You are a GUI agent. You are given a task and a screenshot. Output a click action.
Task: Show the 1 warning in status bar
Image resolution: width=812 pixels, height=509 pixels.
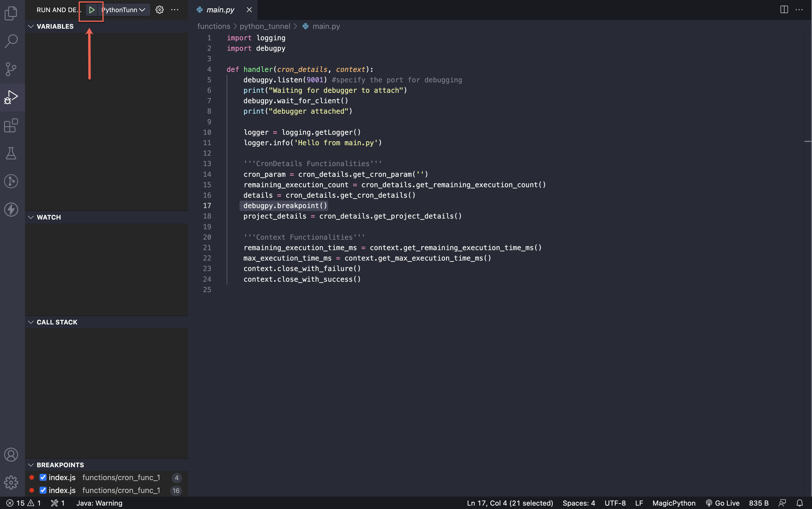(34, 503)
